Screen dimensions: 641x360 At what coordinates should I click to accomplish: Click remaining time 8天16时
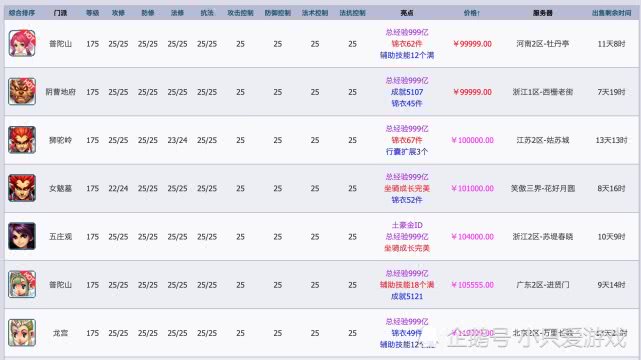point(612,188)
